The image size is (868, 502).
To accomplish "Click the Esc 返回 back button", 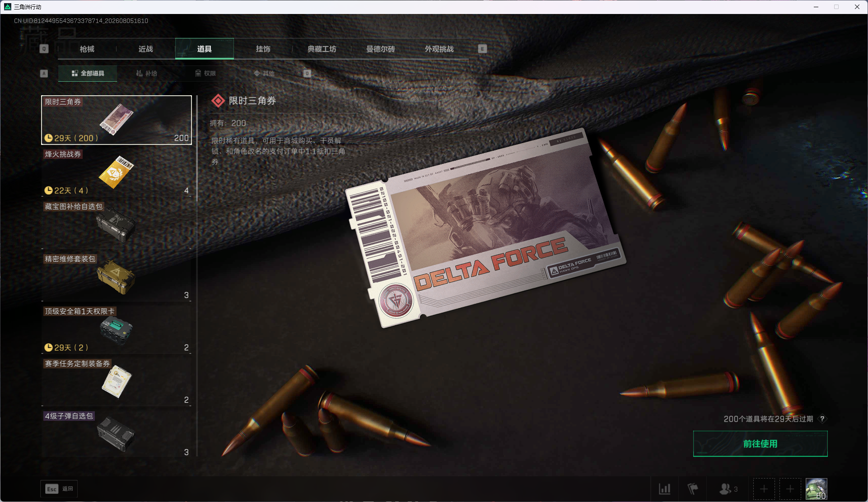I will (59, 489).
